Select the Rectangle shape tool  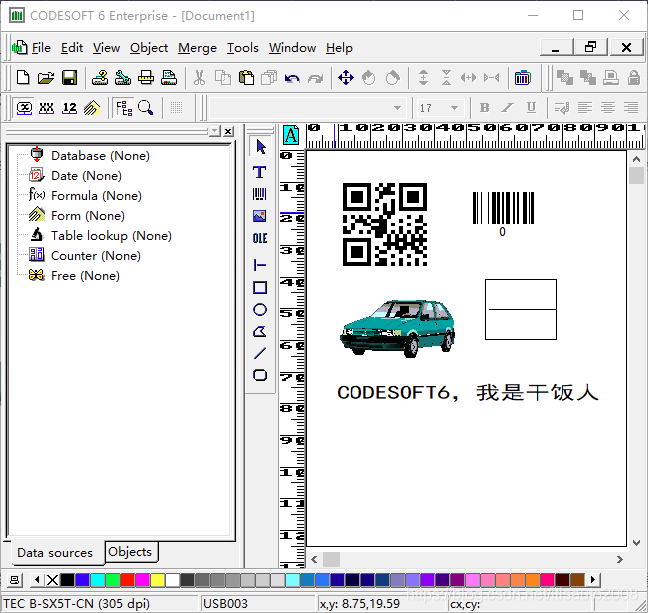click(260, 288)
